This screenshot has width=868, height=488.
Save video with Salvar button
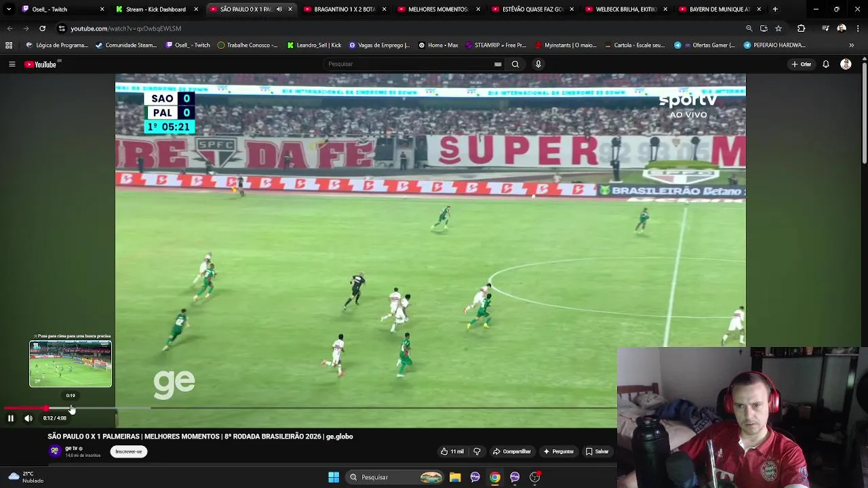tap(597, 451)
